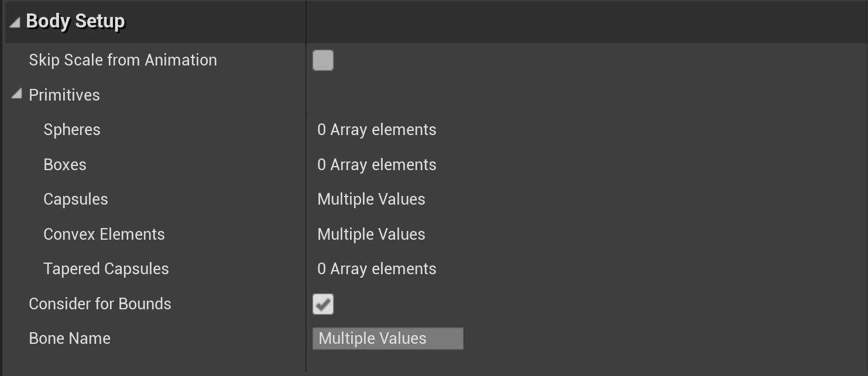
Task: Select the Skip Scale from Animation label
Action: [x=123, y=60]
